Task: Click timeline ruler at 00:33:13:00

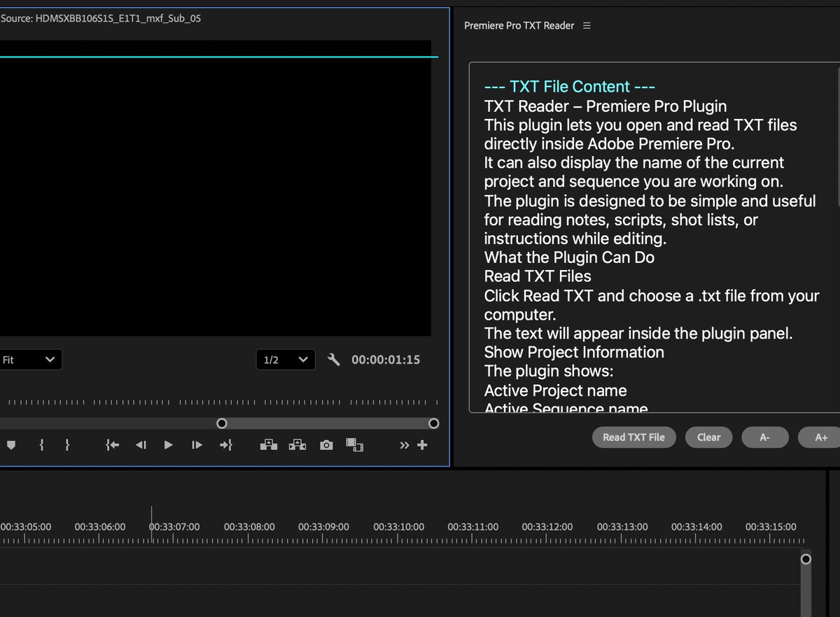Action: pos(622,527)
